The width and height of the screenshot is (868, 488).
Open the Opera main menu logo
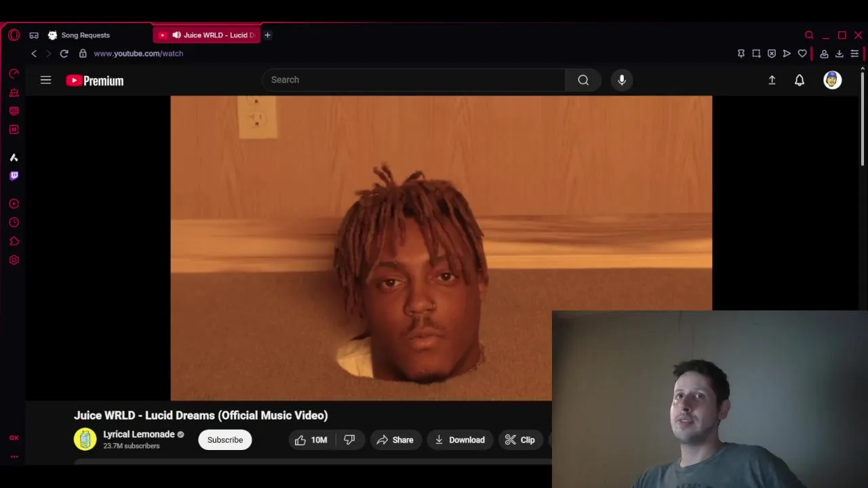click(x=14, y=35)
